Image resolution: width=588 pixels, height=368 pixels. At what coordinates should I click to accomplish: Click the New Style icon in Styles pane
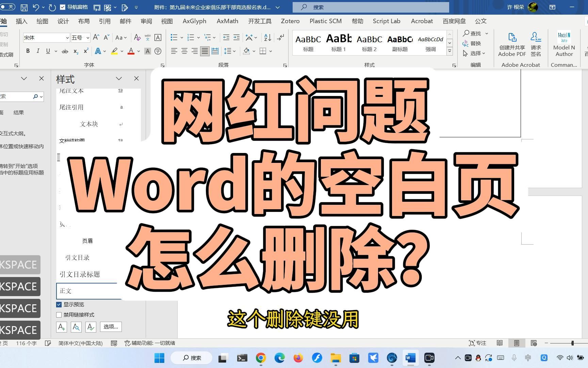tap(61, 327)
